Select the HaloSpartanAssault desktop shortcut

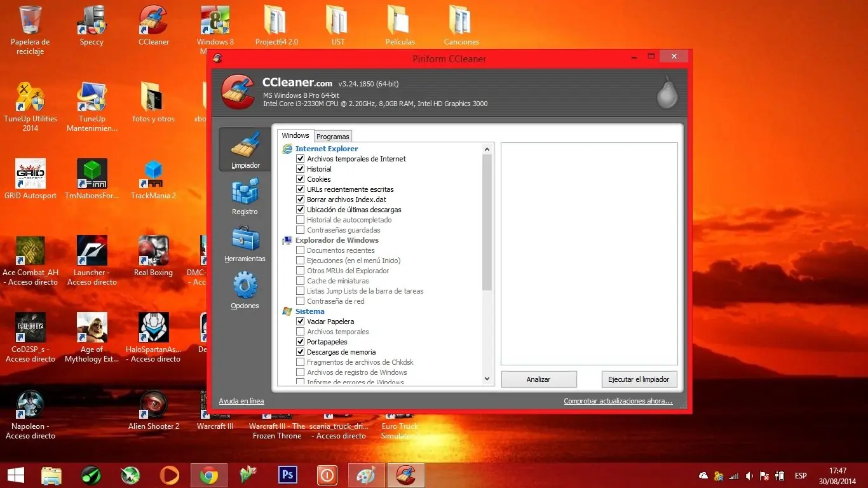point(154,337)
